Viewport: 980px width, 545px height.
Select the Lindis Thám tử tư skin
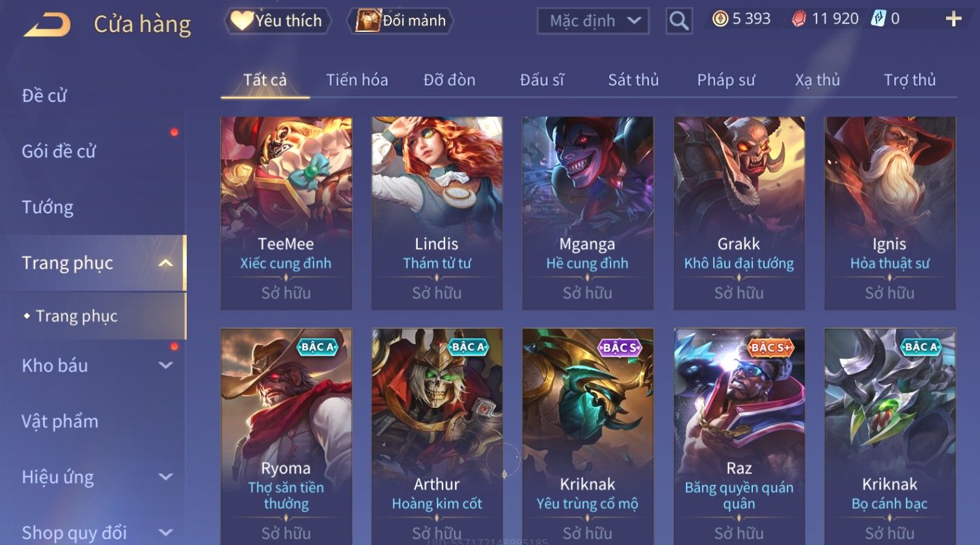[x=437, y=213]
